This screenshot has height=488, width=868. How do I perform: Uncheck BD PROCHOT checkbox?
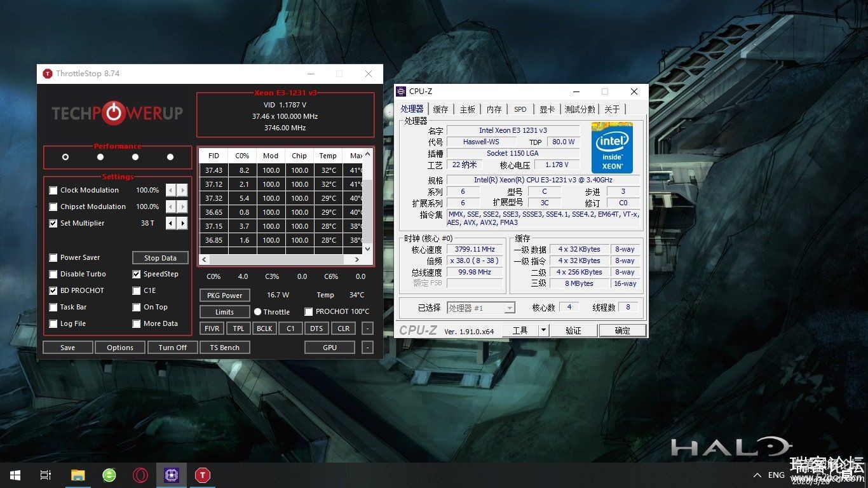53,290
